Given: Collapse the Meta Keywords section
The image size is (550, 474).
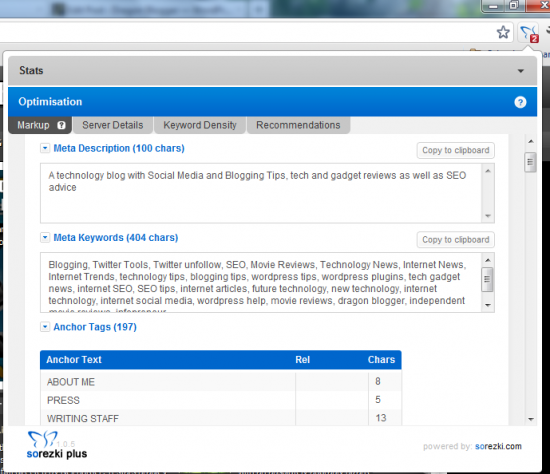Looking at the screenshot, I should point(45,238).
